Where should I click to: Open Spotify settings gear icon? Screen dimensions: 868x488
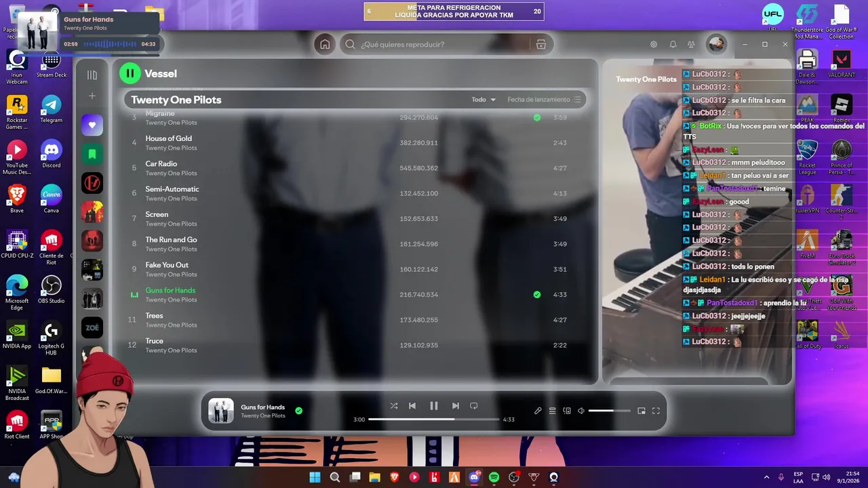click(x=654, y=44)
